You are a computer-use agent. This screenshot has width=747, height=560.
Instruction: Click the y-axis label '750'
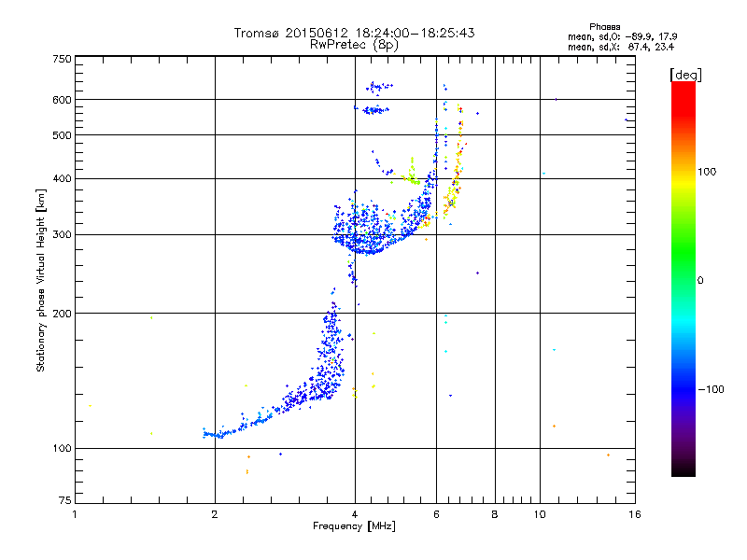tap(62, 59)
